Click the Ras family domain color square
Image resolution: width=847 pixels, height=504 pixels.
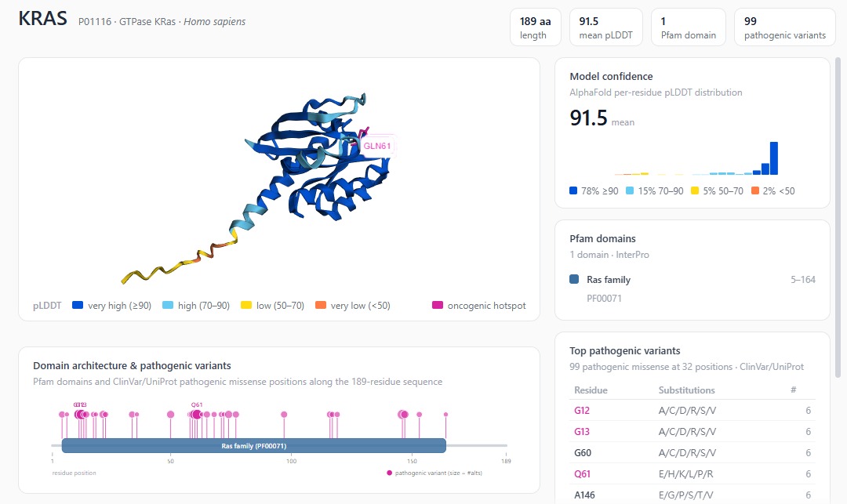(x=574, y=279)
